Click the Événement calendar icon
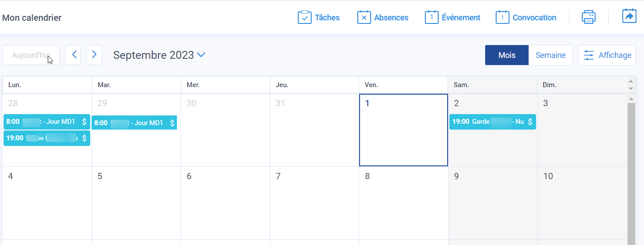 [x=432, y=17]
